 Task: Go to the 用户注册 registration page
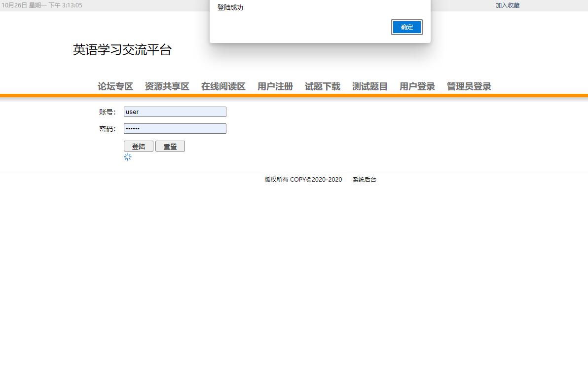pyautogui.click(x=275, y=86)
